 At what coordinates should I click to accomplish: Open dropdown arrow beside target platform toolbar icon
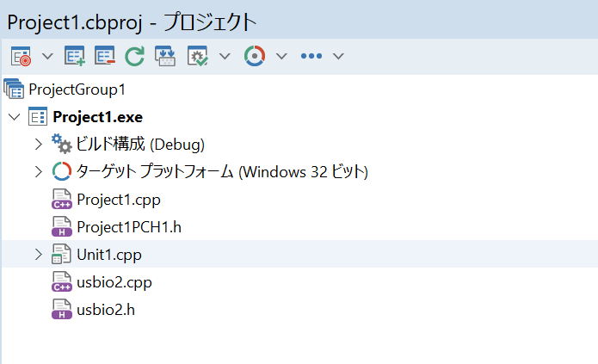281,56
